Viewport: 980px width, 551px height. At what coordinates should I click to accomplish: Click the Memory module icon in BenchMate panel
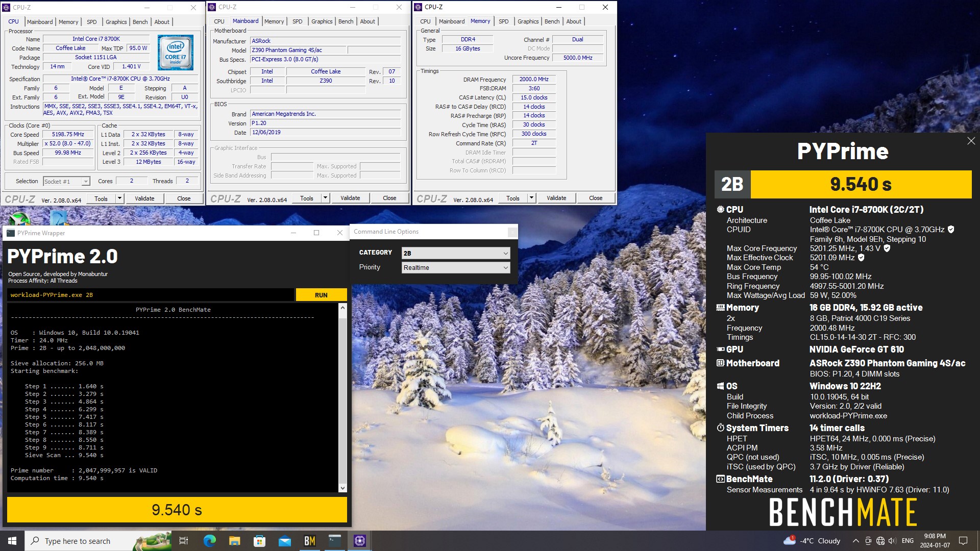coord(720,308)
